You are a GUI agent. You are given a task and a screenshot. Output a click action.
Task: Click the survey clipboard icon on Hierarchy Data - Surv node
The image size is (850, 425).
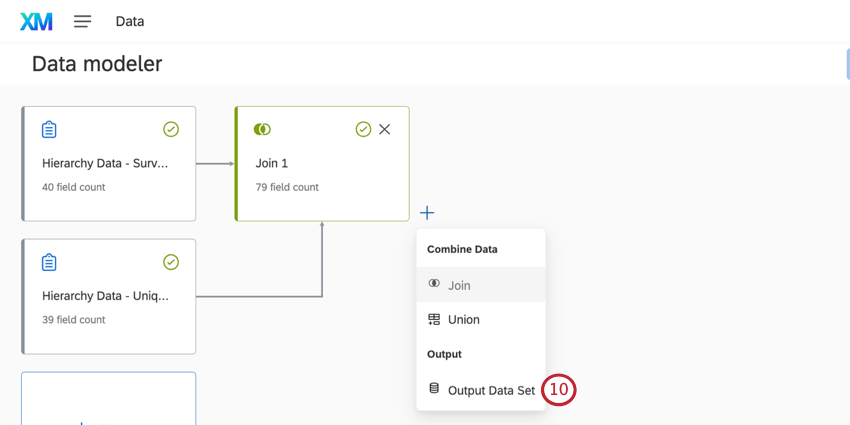click(49, 130)
